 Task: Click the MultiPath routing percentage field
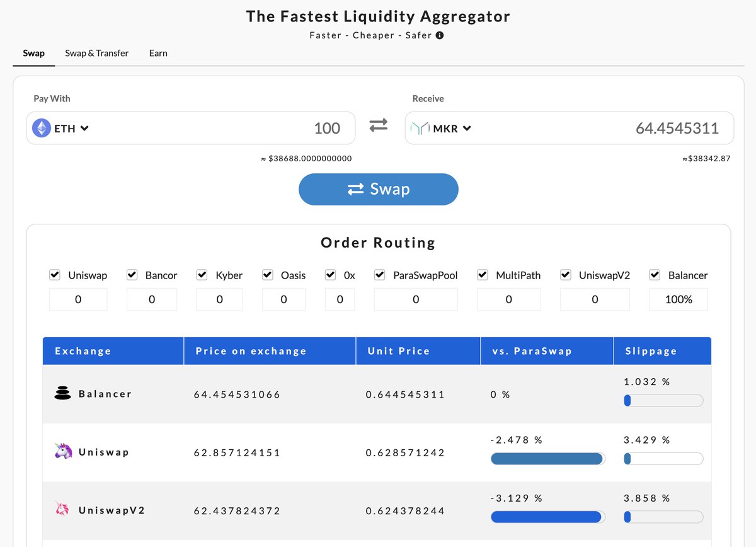coord(509,299)
